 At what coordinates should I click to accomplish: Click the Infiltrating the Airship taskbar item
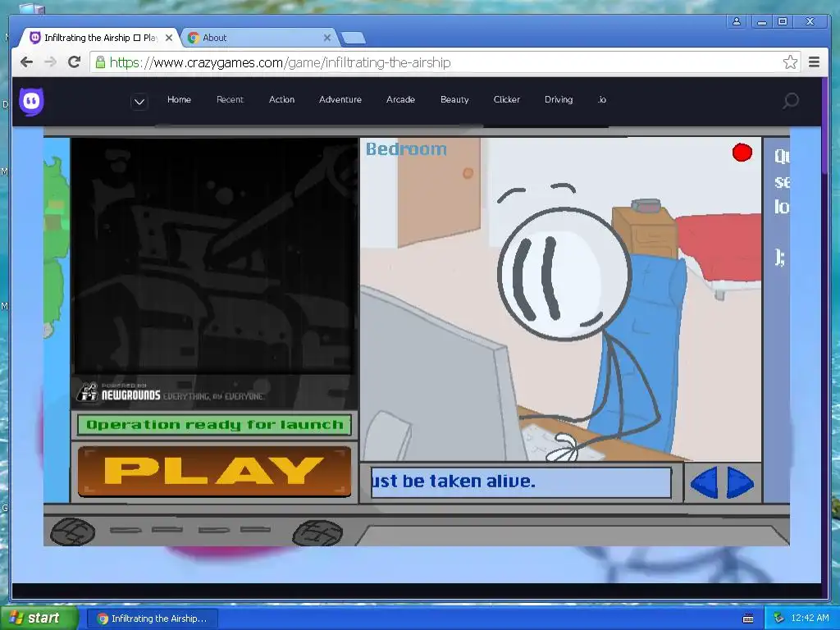pyautogui.click(x=153, y=619)
